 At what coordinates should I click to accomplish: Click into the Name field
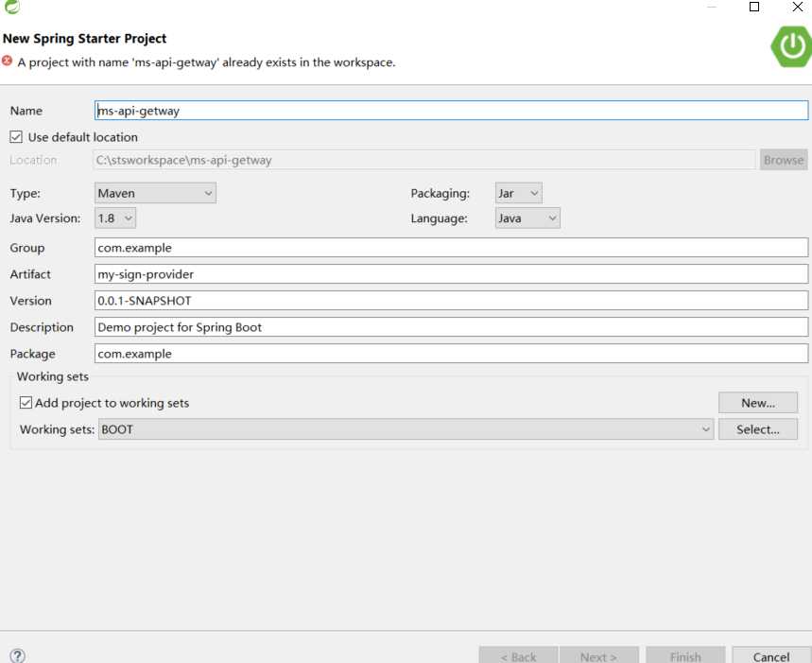pyautogui.click(x=451, y=111)
